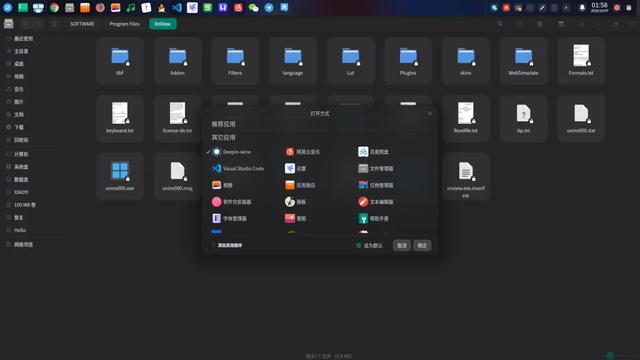Image resolution: width=640 pixels, height=360 pixels.
Task: Choose Visual Studio Code in open-with dialog
Action: click(x=238, y=169)
